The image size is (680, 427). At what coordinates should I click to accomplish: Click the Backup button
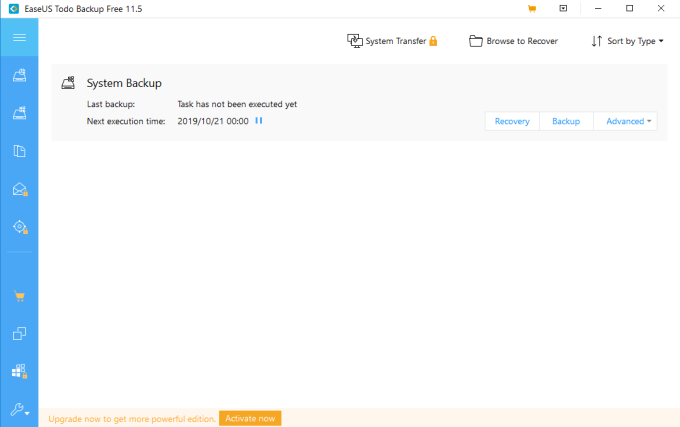pos(566,121)
